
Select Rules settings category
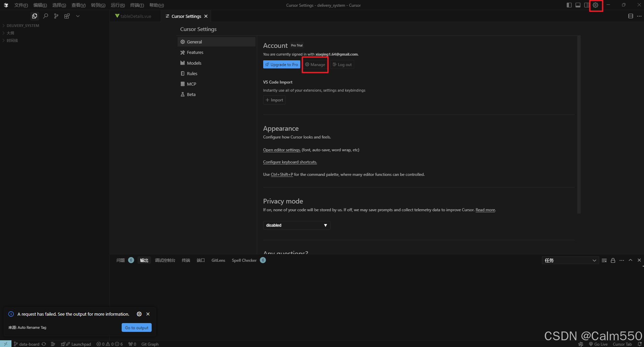coord(216,73)
